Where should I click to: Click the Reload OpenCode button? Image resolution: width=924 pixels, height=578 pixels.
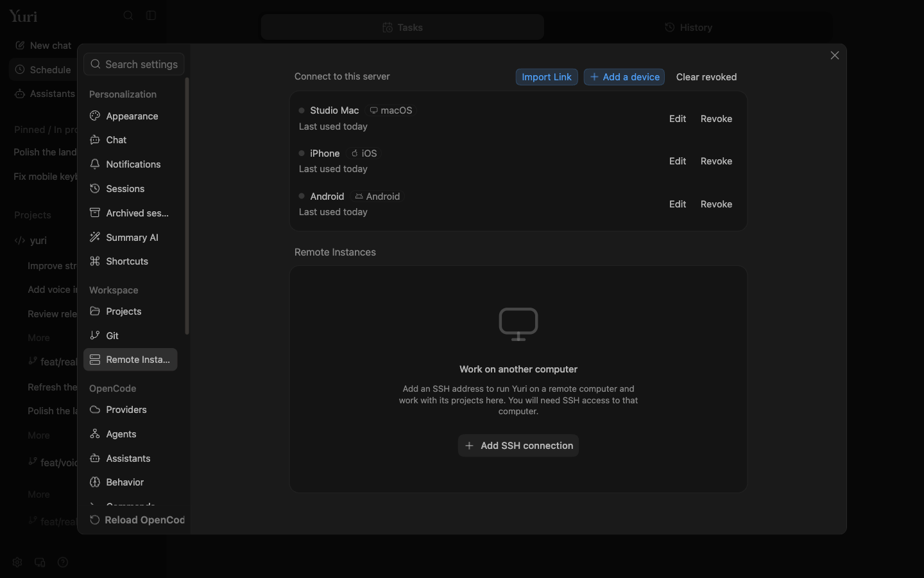tap(137, 520)
